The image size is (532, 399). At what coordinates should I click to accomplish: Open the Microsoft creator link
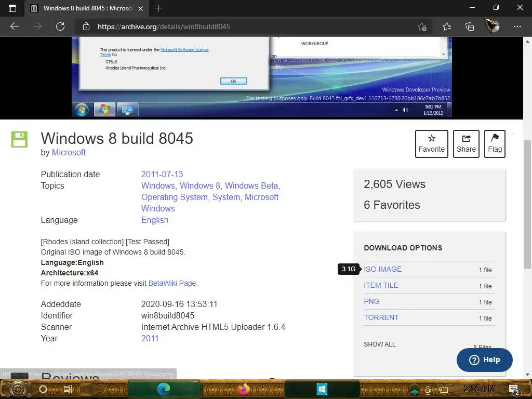[x=69, y=152]
